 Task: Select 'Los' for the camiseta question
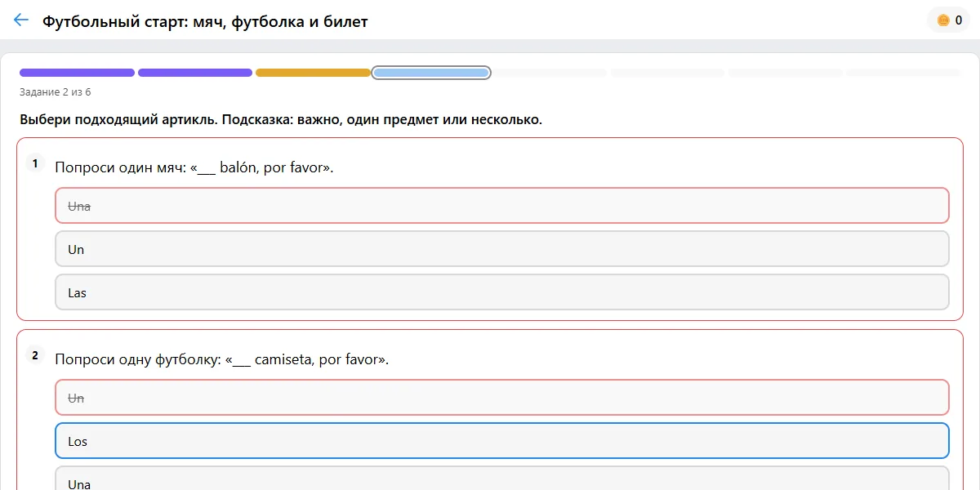point(502,441)
